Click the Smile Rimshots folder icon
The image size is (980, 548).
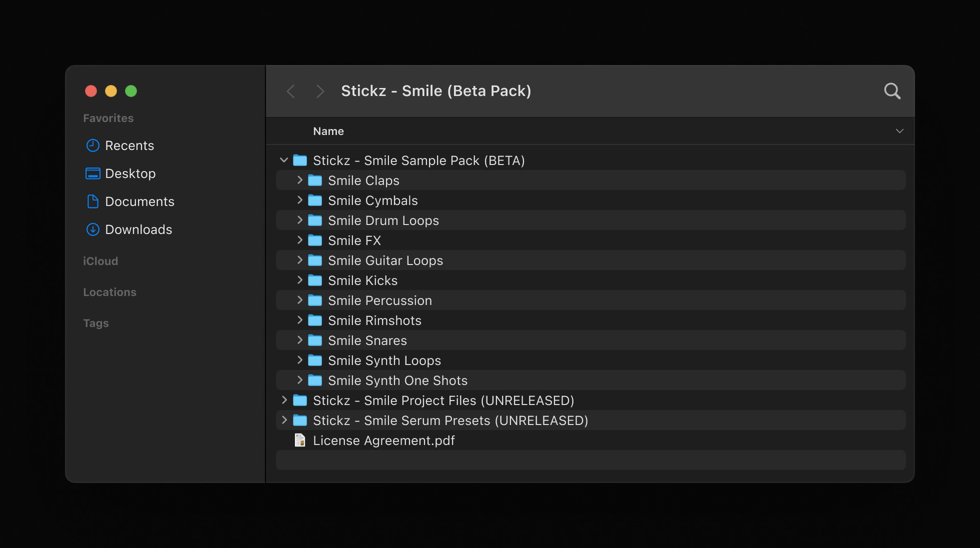click(315, 320)
